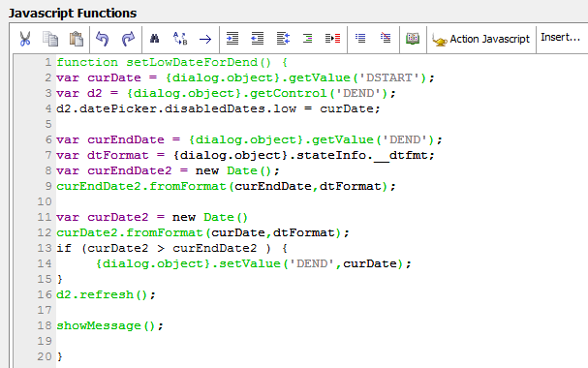Click on 'DSTART' string in line 2

(x=388, y=77)
